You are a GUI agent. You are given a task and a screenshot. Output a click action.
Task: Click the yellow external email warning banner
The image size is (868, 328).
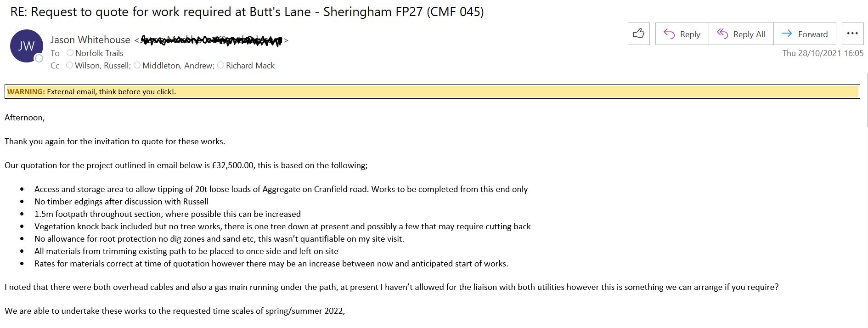coord(432,91)
